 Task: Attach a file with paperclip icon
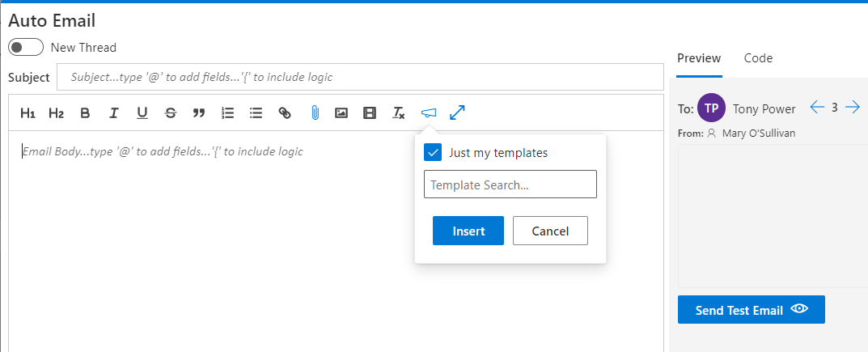point(315,113)
